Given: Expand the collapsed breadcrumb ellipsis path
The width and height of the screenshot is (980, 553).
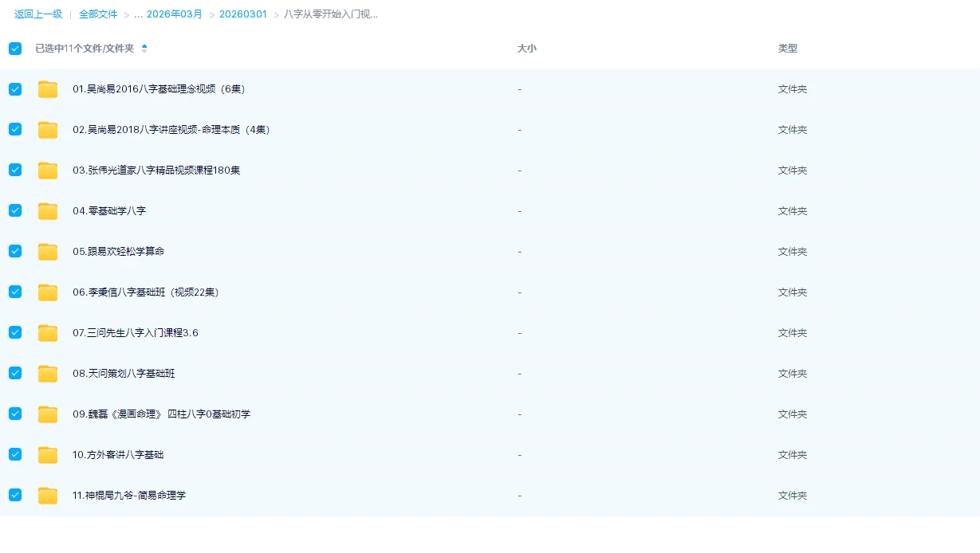Looking at the screenshot, I should tap(138, 14).
